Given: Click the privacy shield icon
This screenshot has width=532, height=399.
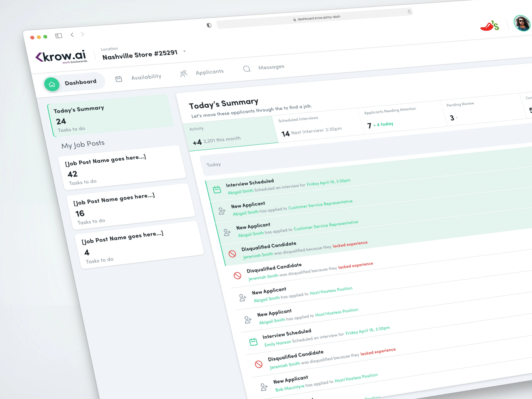Looking at the screenshot, I should [209, 25].
